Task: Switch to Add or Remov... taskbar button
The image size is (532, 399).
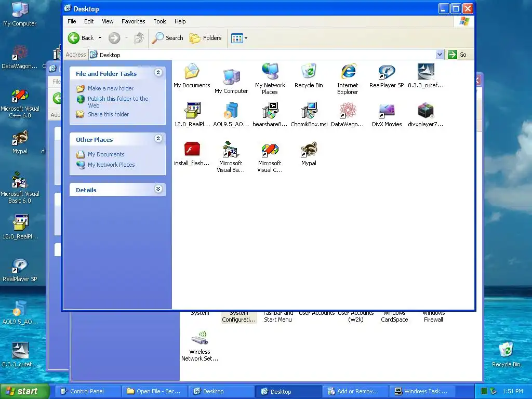Action: tap(354, 391)
